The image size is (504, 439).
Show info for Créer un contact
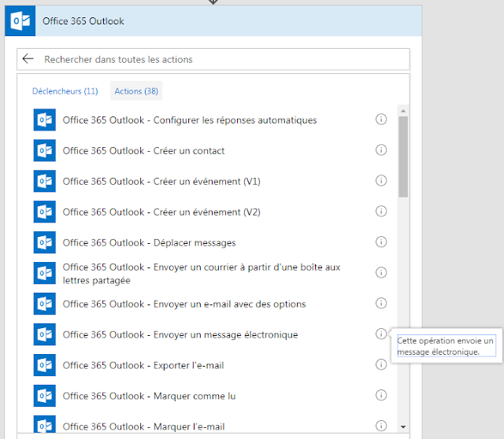click(x=381, y=150)
